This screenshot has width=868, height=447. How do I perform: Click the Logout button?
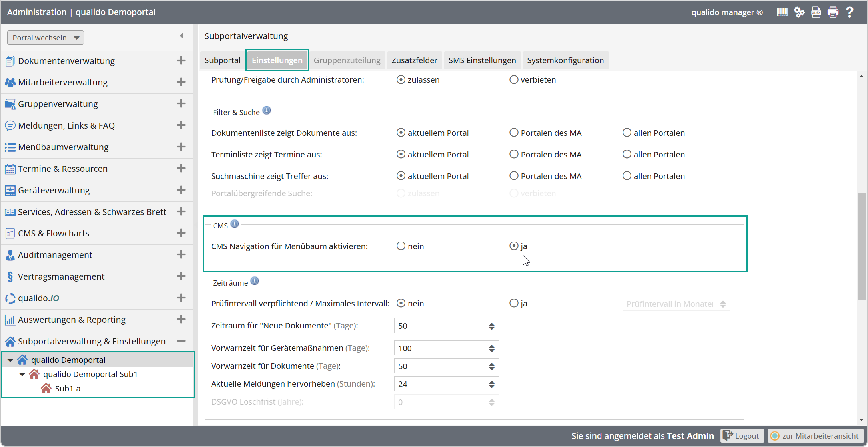[742, 436]
